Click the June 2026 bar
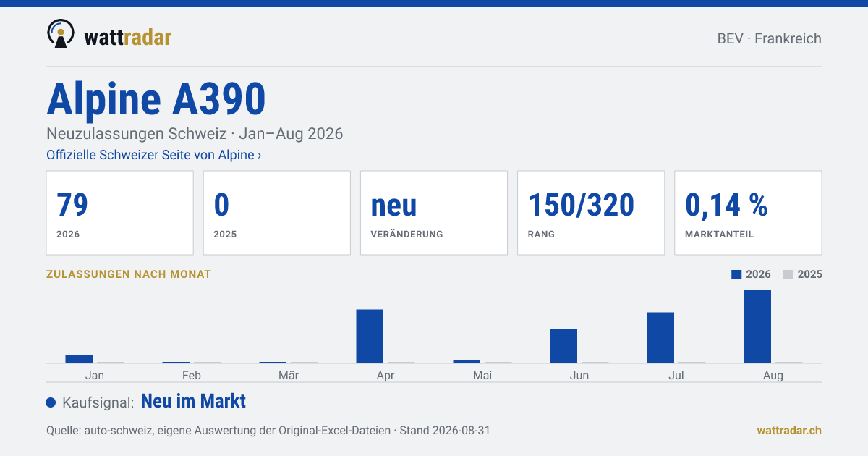Screen dimensions: 868x456 pos(563,346)
